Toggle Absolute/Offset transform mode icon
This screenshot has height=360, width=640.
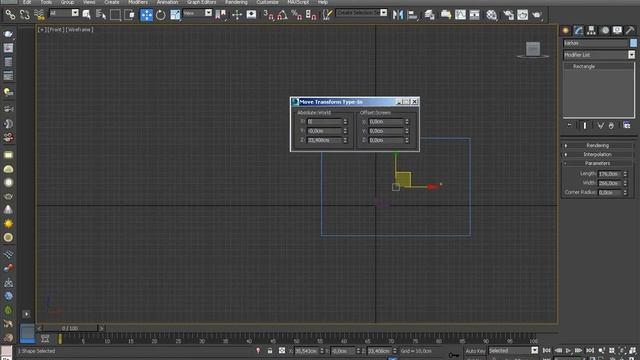tap(282, 351)
